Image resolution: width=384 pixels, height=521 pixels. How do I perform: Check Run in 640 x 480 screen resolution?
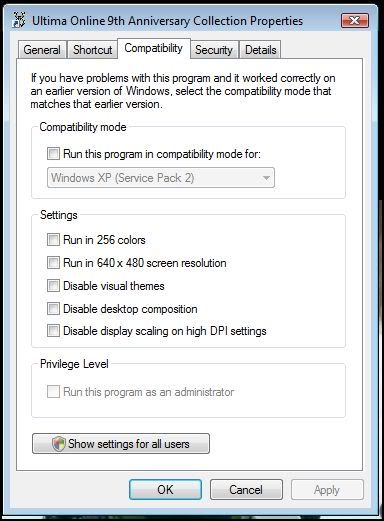[53, 263]
